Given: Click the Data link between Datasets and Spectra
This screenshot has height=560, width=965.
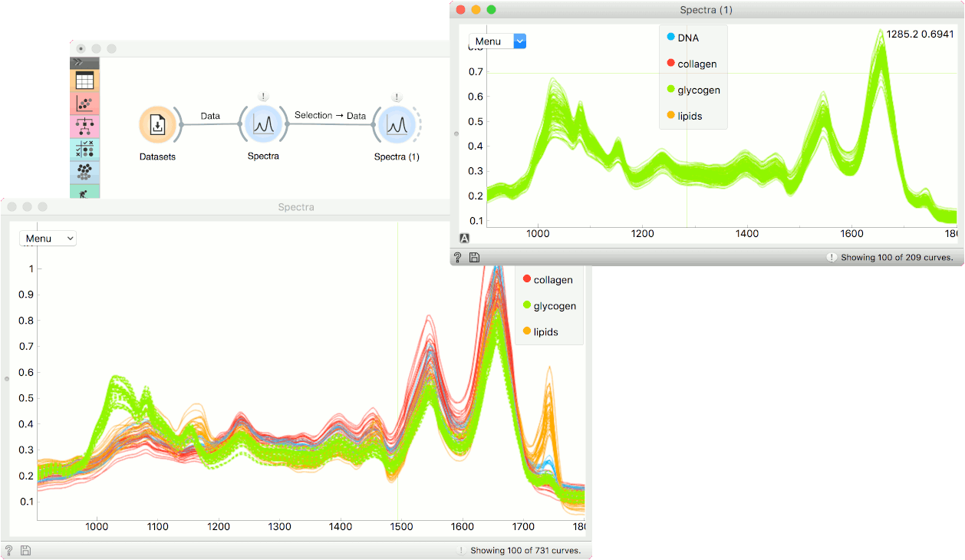Looking at the screenshot, I should [209, 115].
